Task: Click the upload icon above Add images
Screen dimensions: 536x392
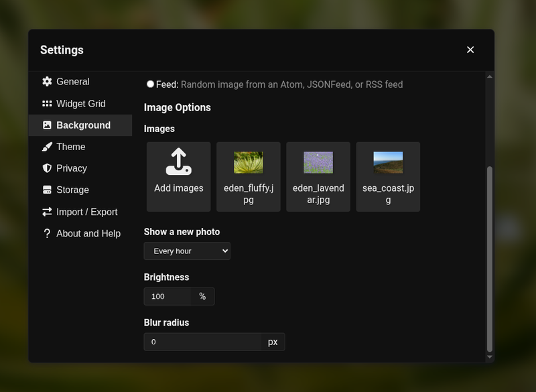Action: (179, 161)
